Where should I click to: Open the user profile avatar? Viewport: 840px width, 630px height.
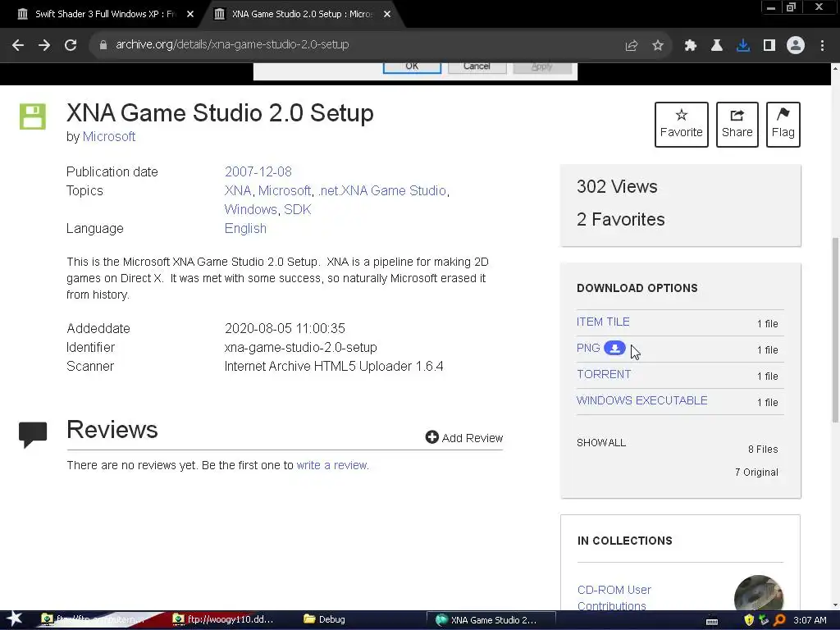point(796,45)
